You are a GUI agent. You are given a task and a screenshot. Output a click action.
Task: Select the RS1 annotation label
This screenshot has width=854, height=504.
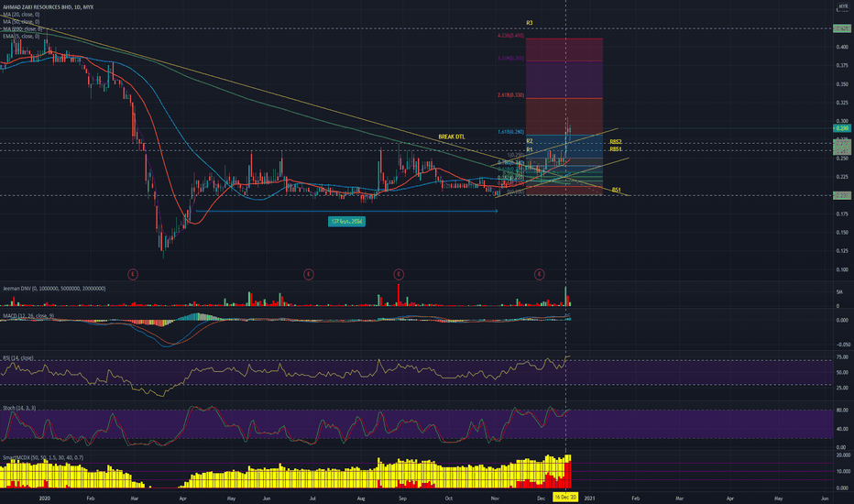tap(616, 191)
